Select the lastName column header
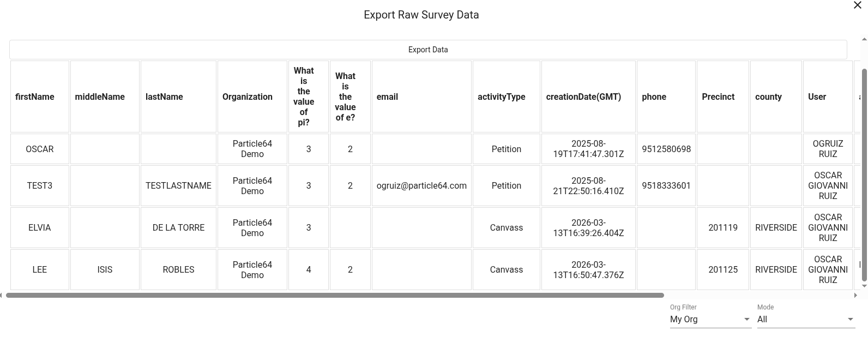 coord(164,97)
